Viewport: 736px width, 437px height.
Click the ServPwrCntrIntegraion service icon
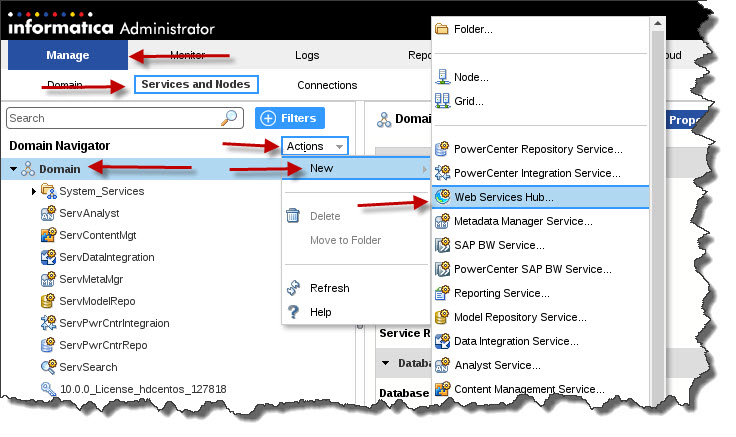48,323
